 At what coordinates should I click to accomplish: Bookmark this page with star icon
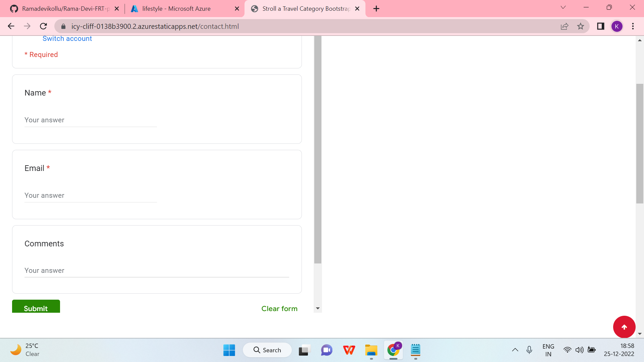click(x=581, y=26)
